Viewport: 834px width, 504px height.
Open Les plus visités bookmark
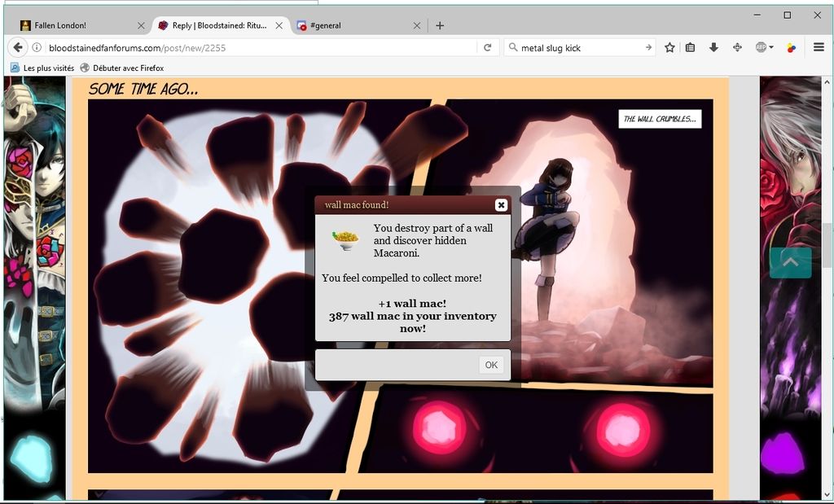click(x=42, y=68)
